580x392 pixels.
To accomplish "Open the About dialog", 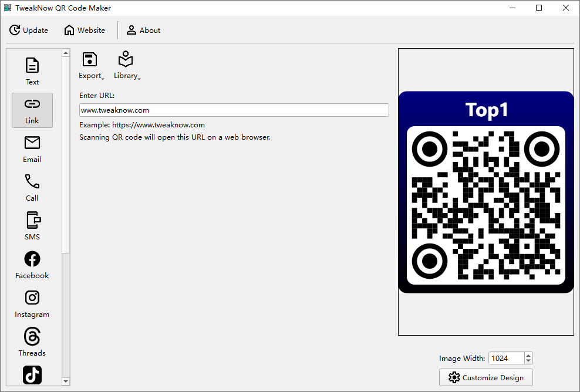I will 143,30.
